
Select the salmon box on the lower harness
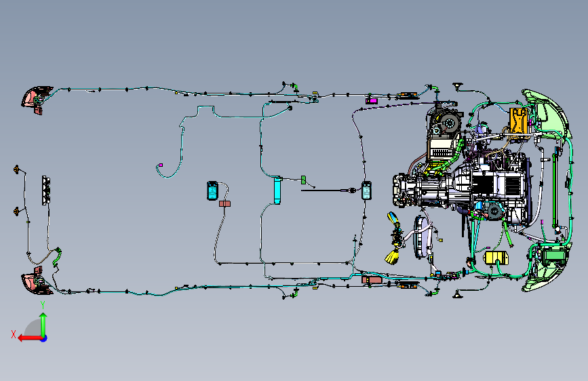[371, 280]
